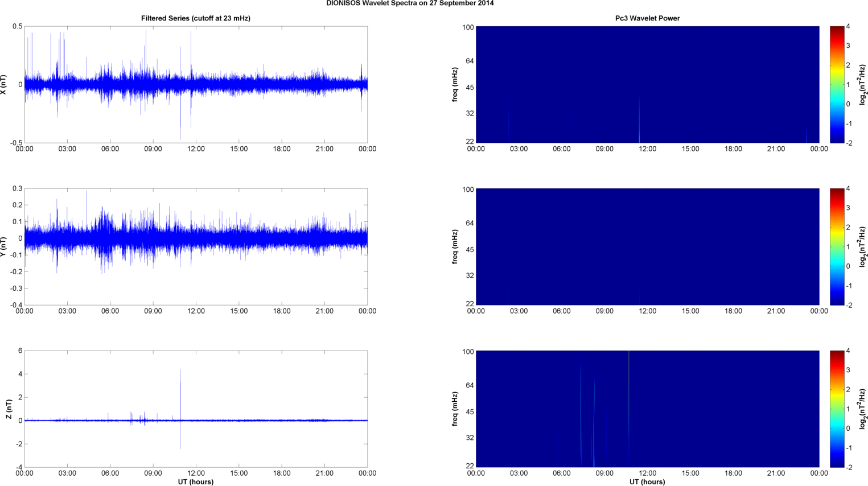This screenshot has width=868, height=486.
Task: Click the log2(nT²/Hz) label on the bottom color bar
Action: pyautogui.click(x=862, y=409)
